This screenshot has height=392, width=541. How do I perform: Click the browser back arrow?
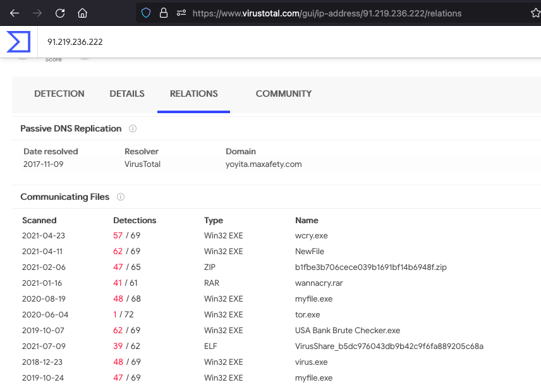(x=15, y=13)
